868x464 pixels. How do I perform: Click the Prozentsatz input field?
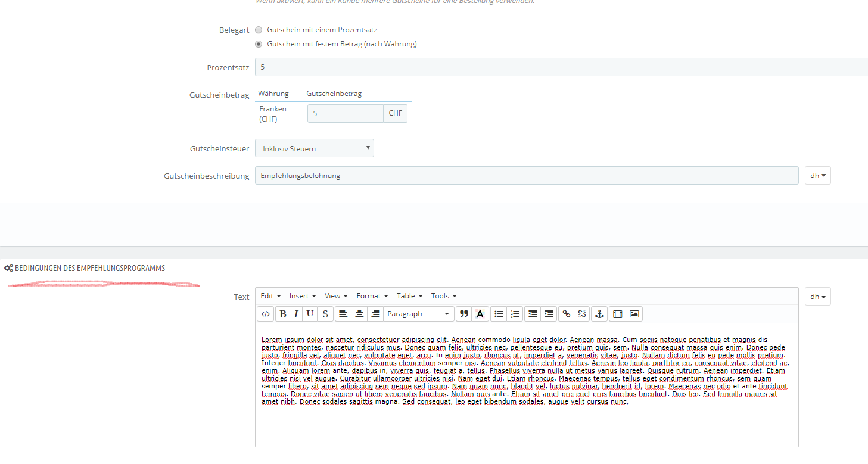tap(561, 67)
